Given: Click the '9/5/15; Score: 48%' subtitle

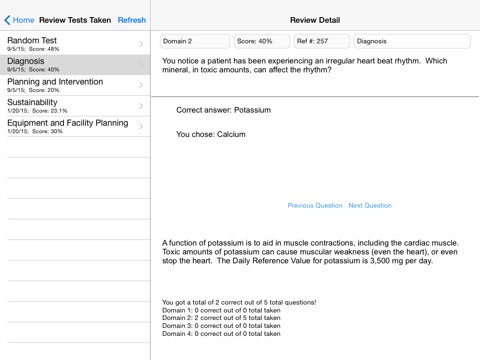Looking at the screenshot, I should tap(33, 49).
